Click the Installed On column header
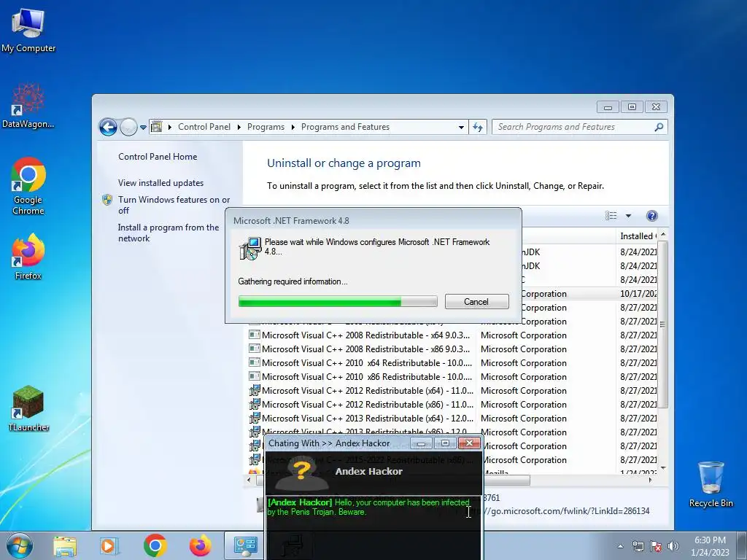This screenshot has width=747, height=560. (638, 236)
